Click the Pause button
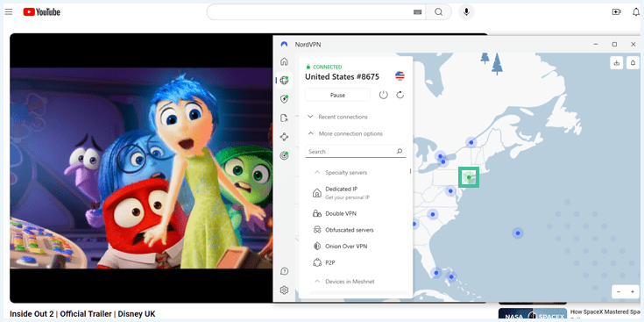Viewport: 644px width, 322px height. (x=337, y=95)
